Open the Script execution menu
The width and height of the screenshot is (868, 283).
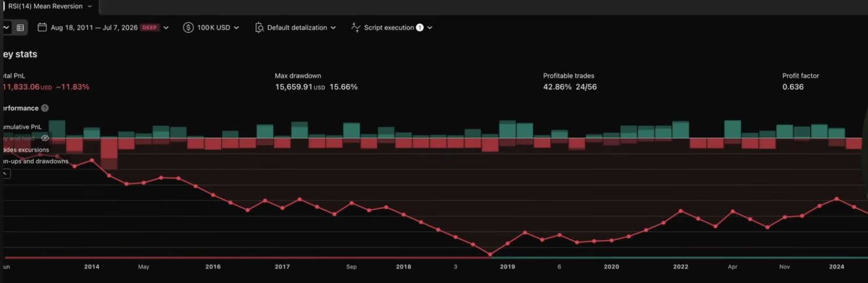point(392,27)
